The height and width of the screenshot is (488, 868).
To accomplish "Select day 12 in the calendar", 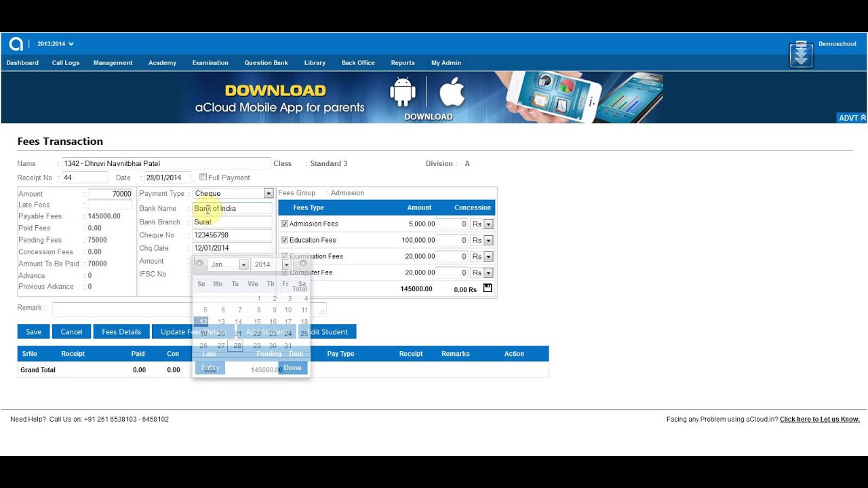I will [x=202, y=322].
